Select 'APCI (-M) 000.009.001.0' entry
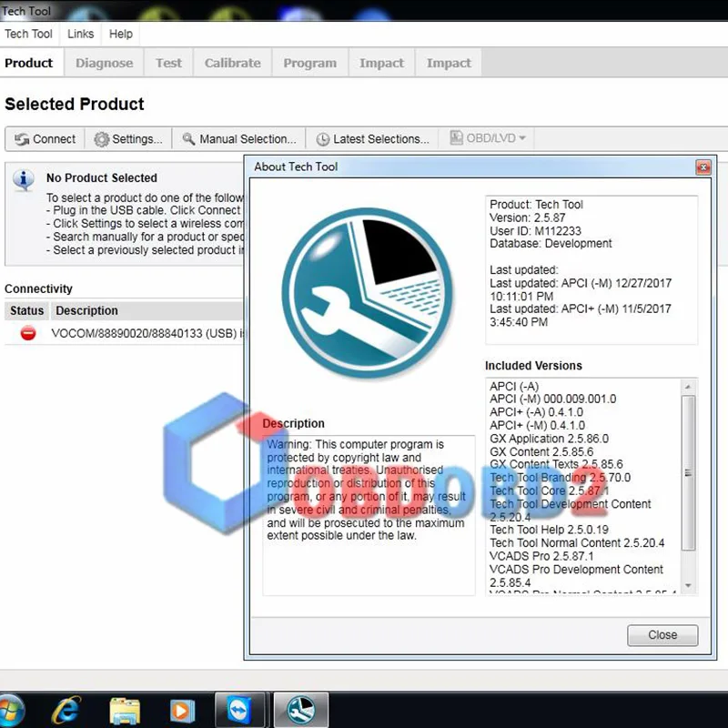This screenshot has width=728, height=728. (552, 399)
